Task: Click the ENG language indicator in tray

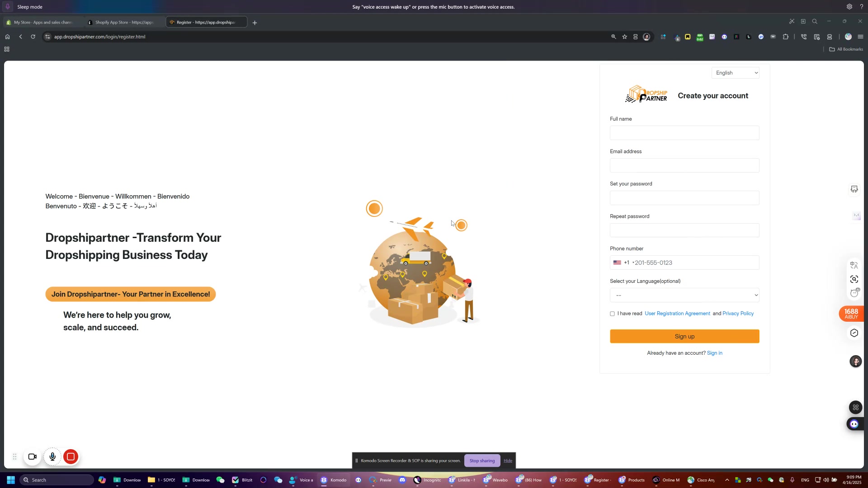Action: coord(805,480)
